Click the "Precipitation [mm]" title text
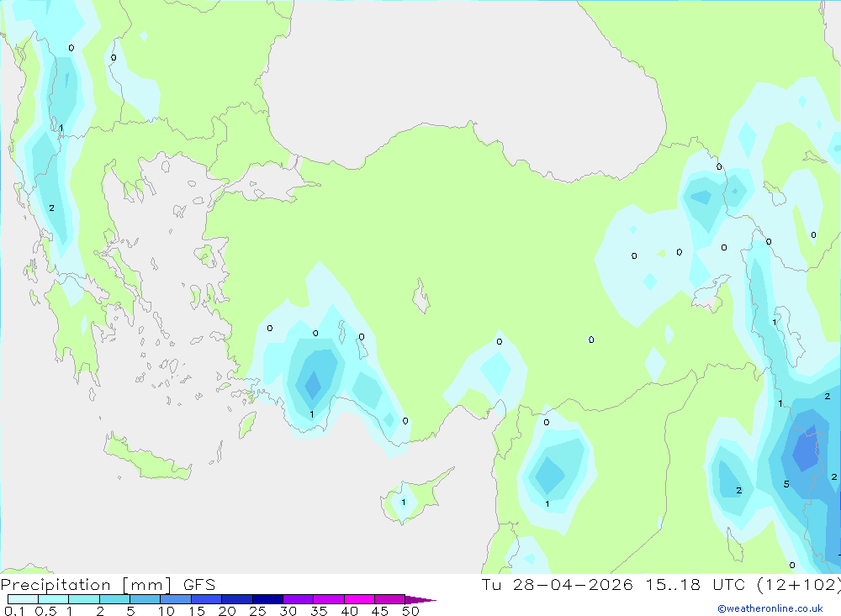The width and height of the screenshot is (841, 616). (86, 585)
